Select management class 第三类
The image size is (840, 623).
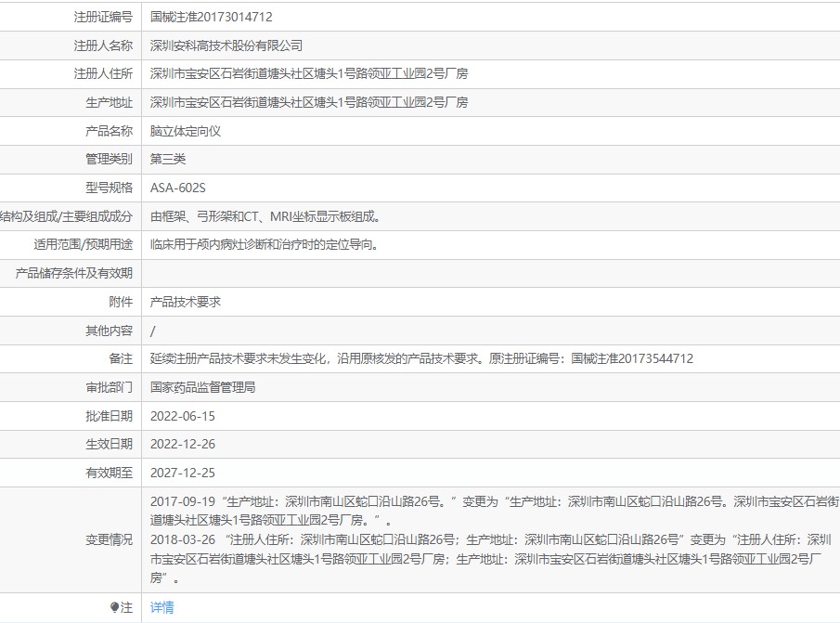coord(168,159)
